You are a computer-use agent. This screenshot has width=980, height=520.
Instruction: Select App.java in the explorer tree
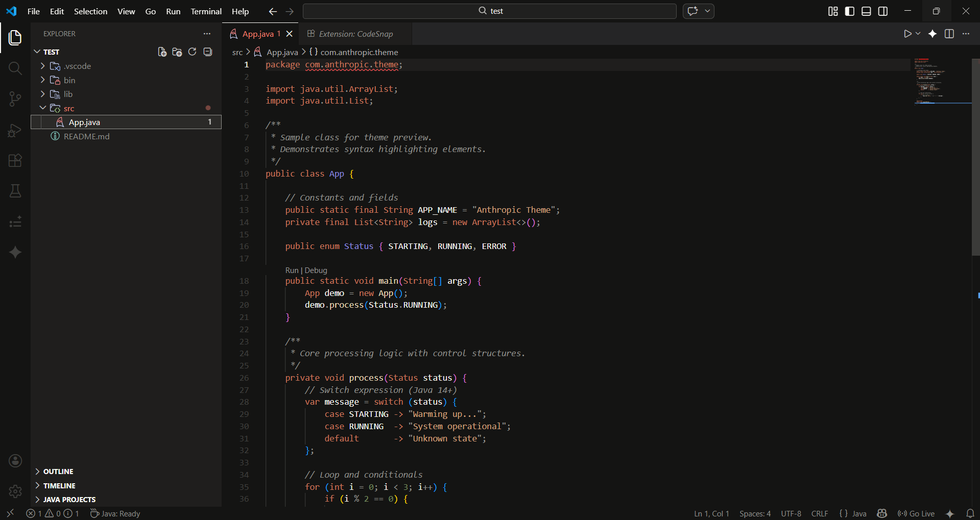(x=126, y=122)
